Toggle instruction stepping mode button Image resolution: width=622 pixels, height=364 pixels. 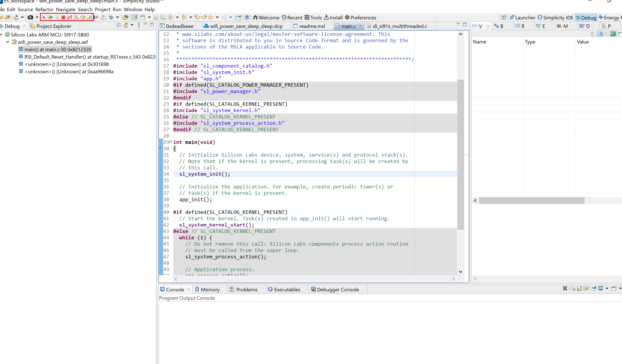pos(96,17)
